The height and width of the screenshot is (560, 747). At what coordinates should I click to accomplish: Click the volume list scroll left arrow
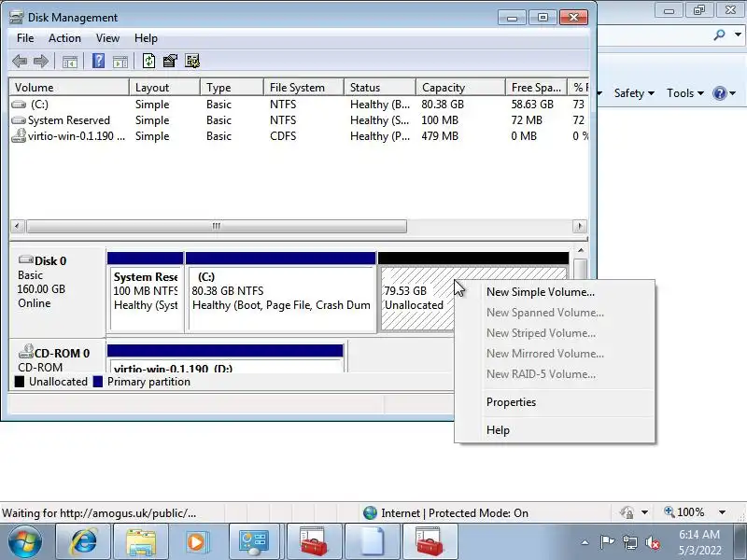17,226
